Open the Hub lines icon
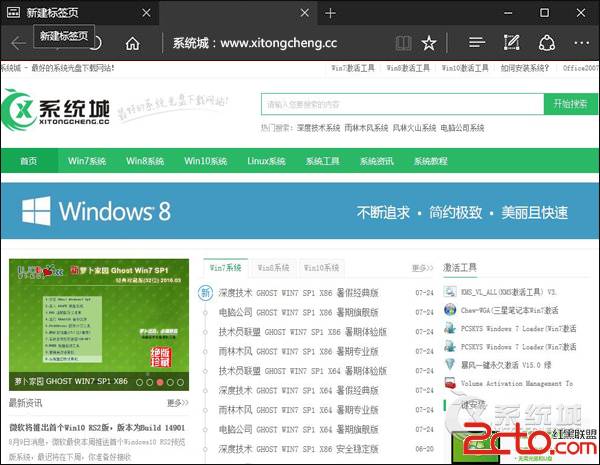The height and width of the screenshot is (465, 600). click(477, 42)
